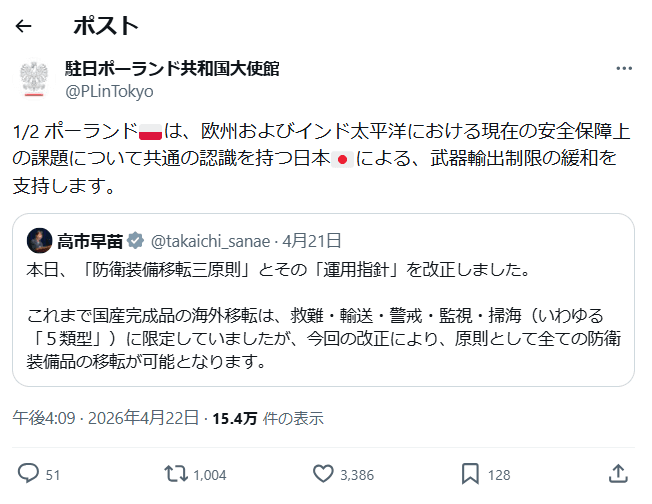The width and height of the screenshot is (652, 504).
Task: Click the Polish embassy eagle avatar
Action: [35, 79]
